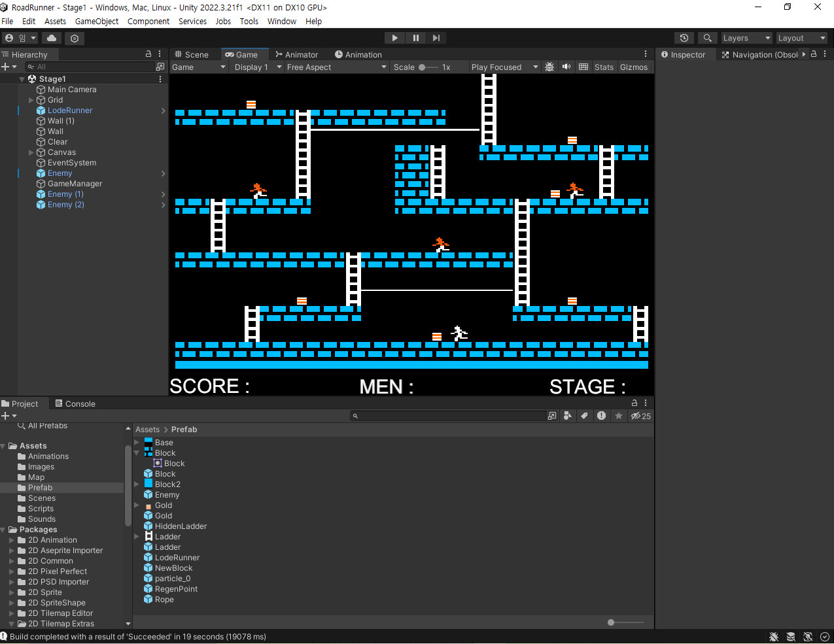Open Undo History icon in the toolbar
834x644 pixels.
click(x=684, y=38)
